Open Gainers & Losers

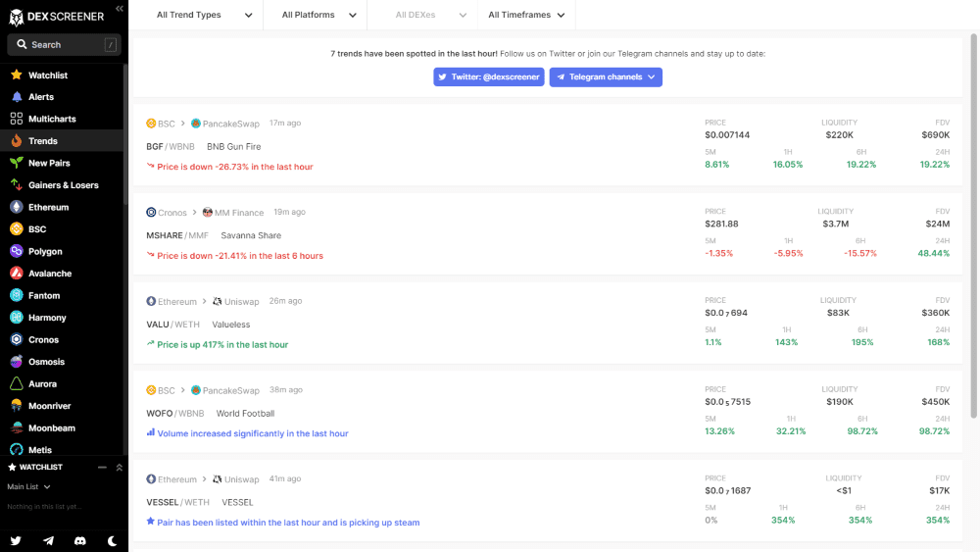(x=62, y=185)
